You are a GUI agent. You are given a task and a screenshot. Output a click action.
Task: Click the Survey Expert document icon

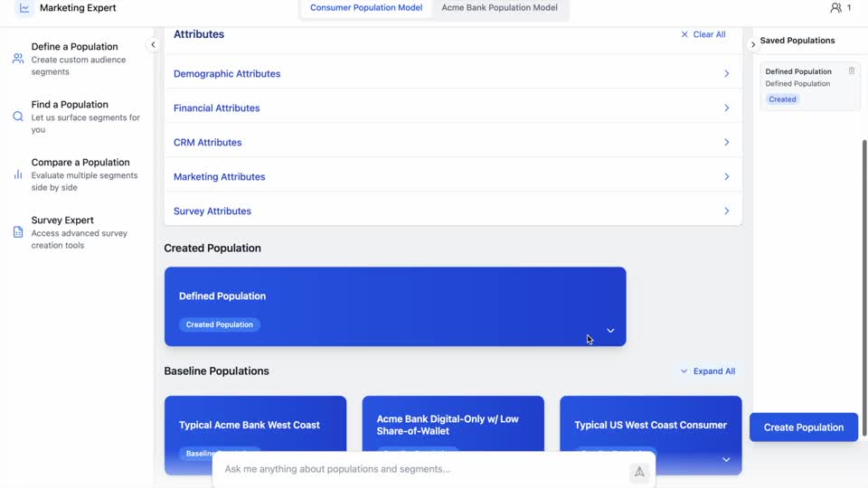click(x=18, y=232)
